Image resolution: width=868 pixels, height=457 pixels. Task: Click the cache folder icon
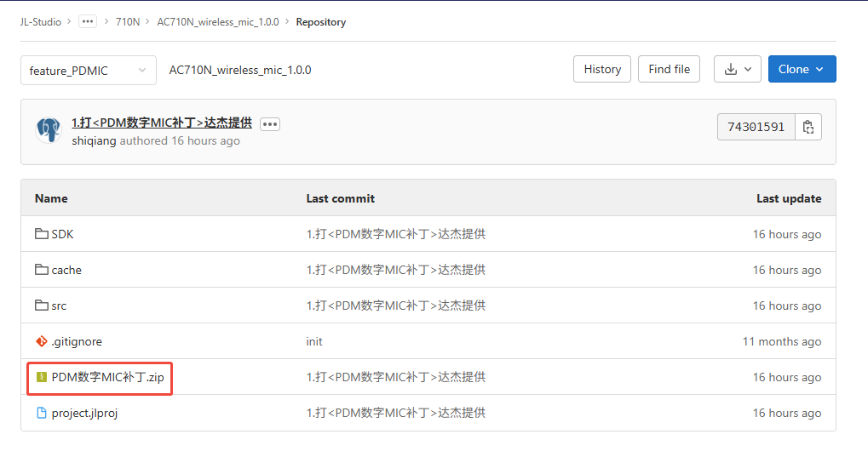42,270
